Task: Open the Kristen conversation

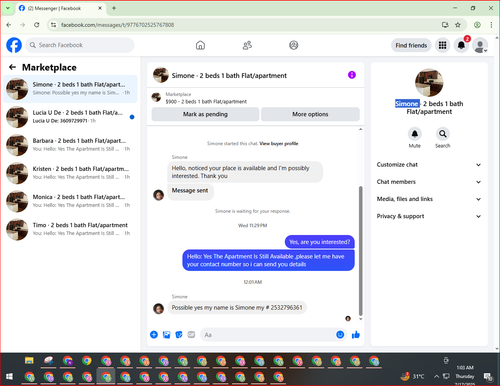Action: click(70, 173)
